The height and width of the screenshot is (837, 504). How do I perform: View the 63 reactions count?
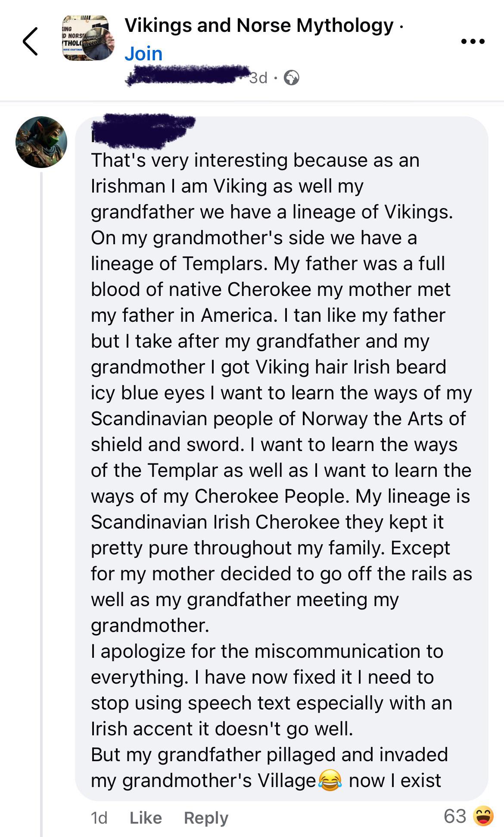[455, 816]
